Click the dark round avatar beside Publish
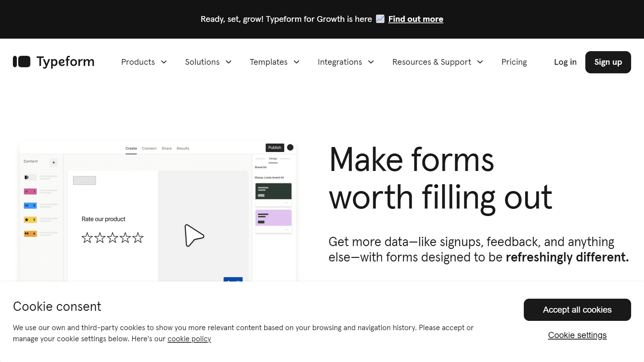Image resolution: width=644 pixels, height=362 pixels. [290, 147]
